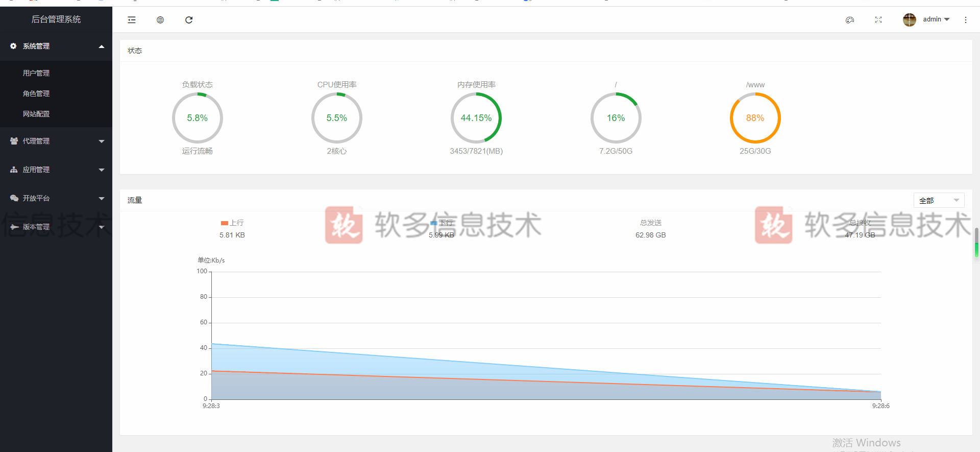Select the 角色管理 menu item
The width and height of the screenshot is (980, 452).
click(36, 93)
